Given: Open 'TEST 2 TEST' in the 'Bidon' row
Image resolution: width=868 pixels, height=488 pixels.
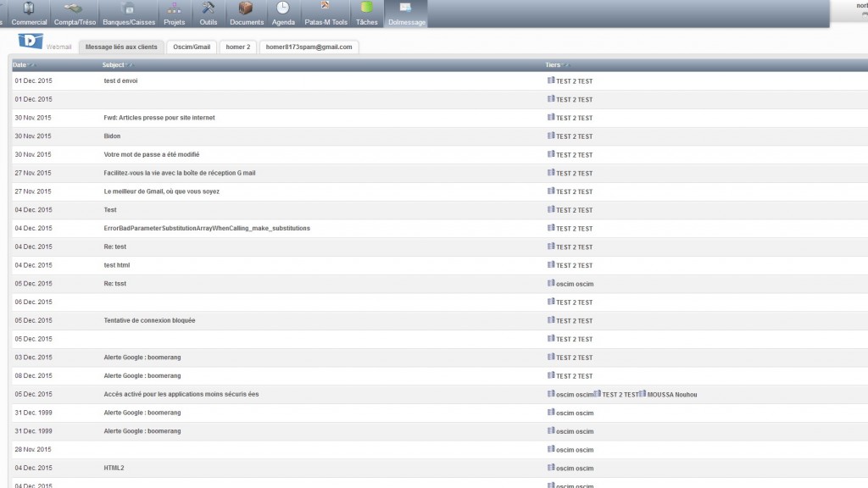Looking at the screenshot, I should pyautogui.click(x=574, y=136).
